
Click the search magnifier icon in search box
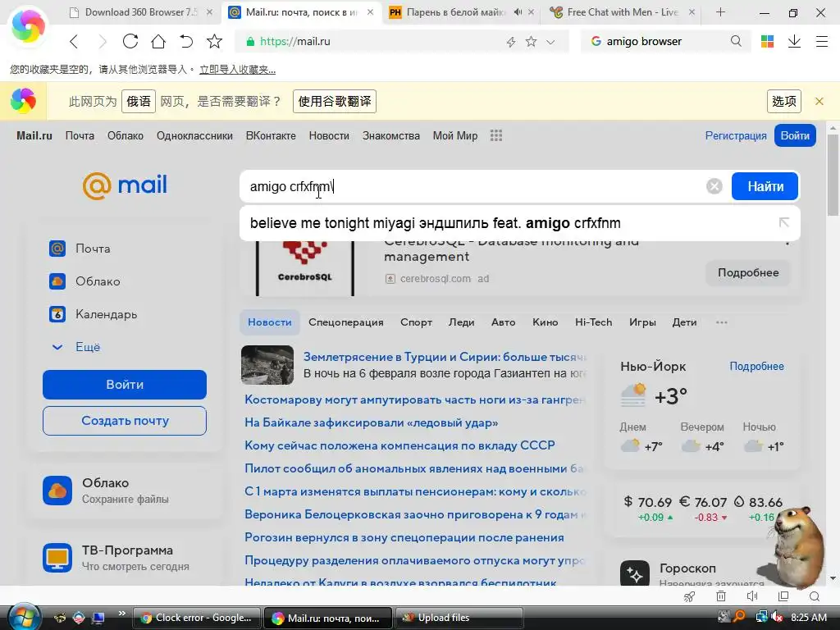pyautogui.click(x=736, y=41)
